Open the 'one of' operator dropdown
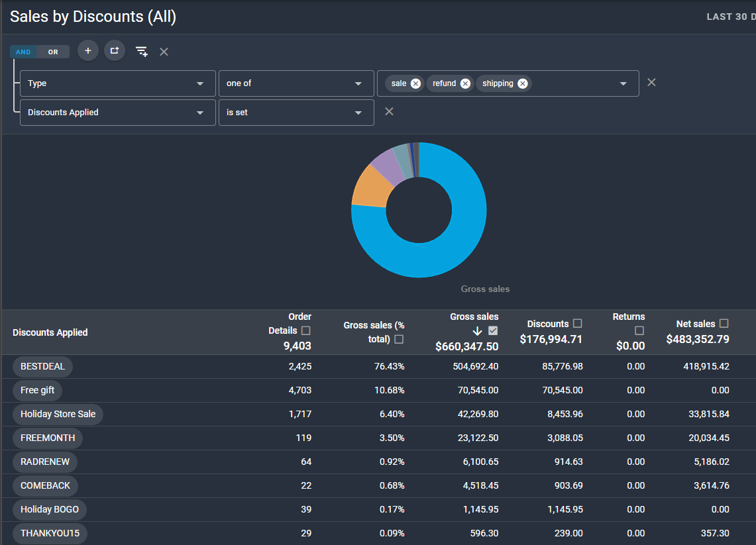 [x=296, y=83]
